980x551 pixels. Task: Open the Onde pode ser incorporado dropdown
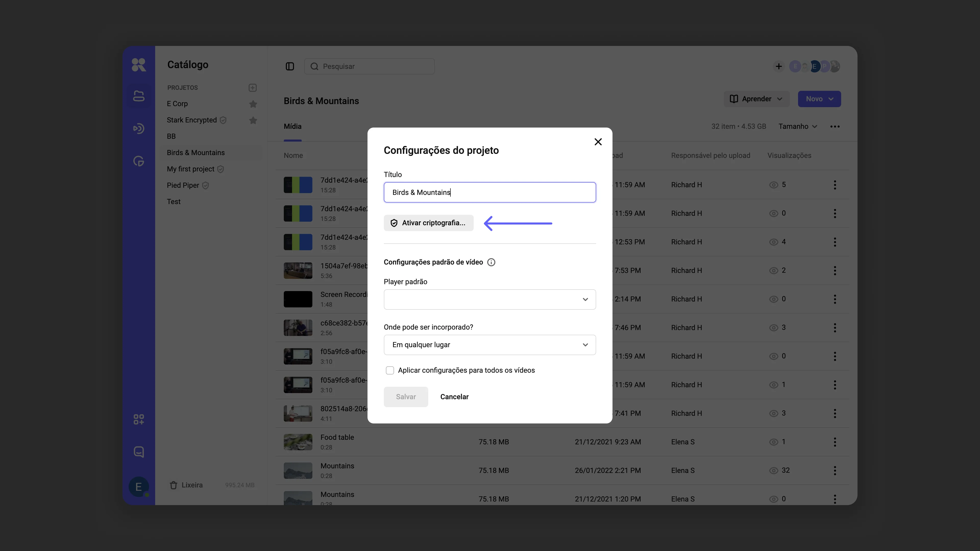490,345
